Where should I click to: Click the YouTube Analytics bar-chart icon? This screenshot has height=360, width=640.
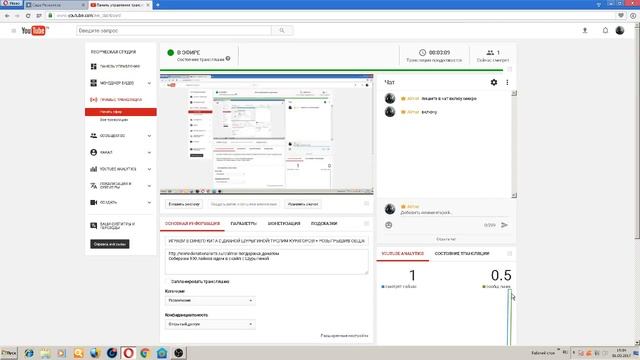click(x=93, y=169)
